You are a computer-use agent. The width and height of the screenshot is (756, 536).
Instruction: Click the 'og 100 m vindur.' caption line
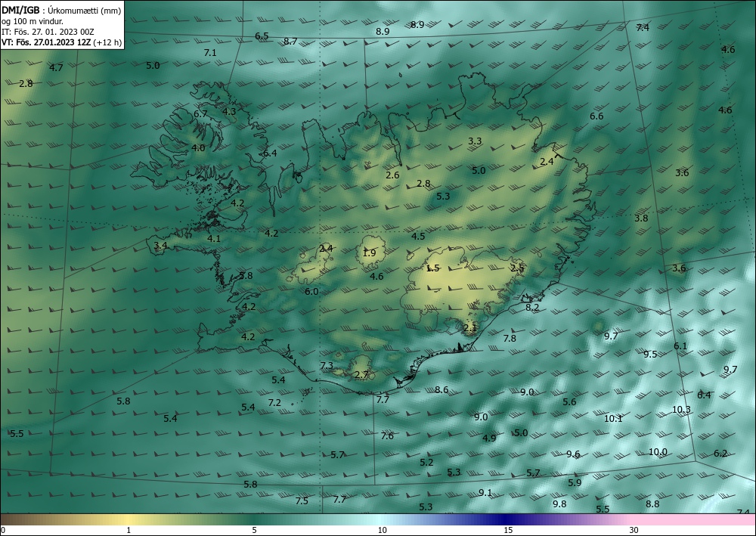tap(33, 21)
